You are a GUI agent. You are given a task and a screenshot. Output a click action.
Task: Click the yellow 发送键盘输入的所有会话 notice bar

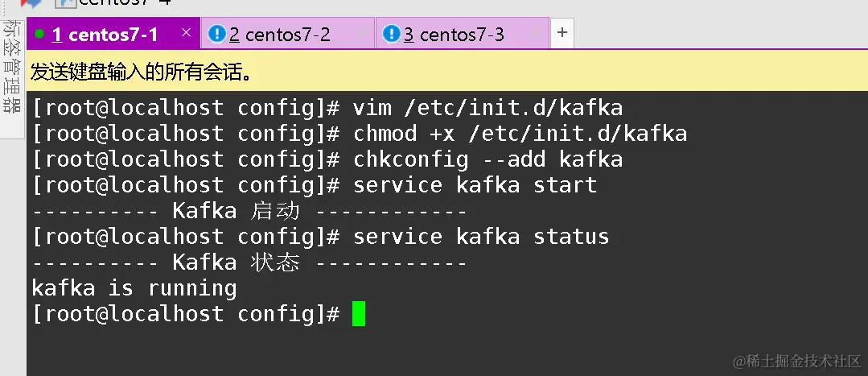pos(447,71)
